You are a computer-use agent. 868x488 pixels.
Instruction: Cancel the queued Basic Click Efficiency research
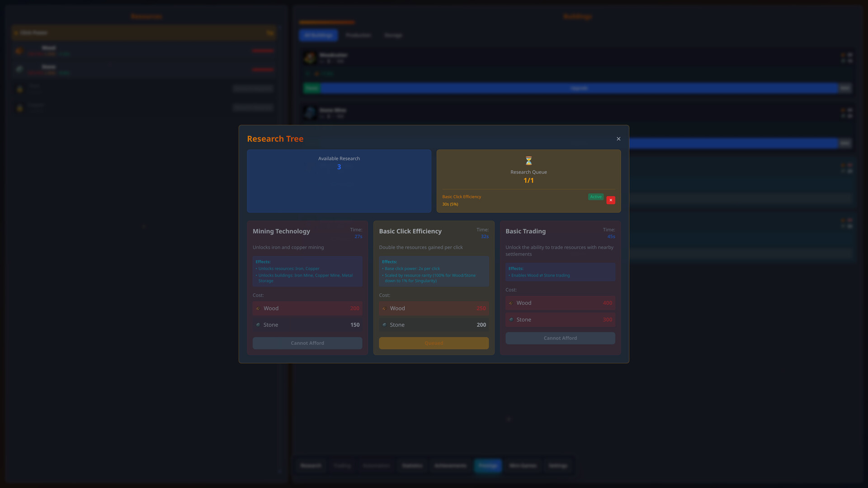(x=610, y=200)
